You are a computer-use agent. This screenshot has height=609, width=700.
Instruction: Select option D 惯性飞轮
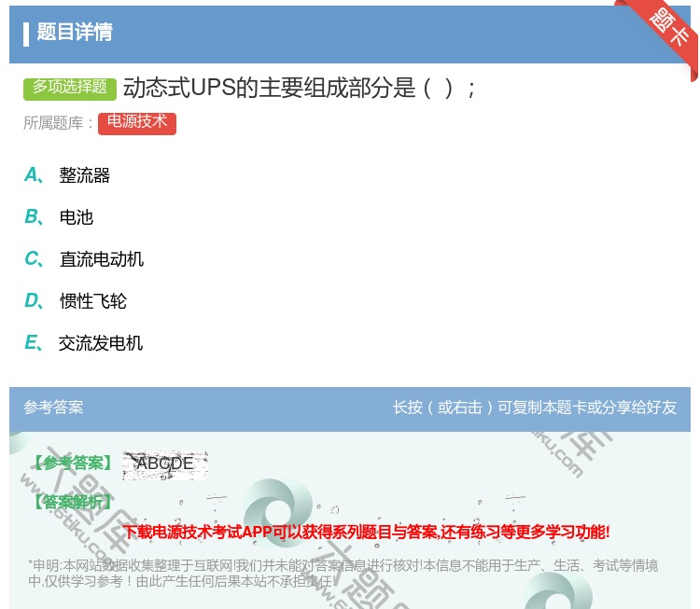(x=76, y=300)
